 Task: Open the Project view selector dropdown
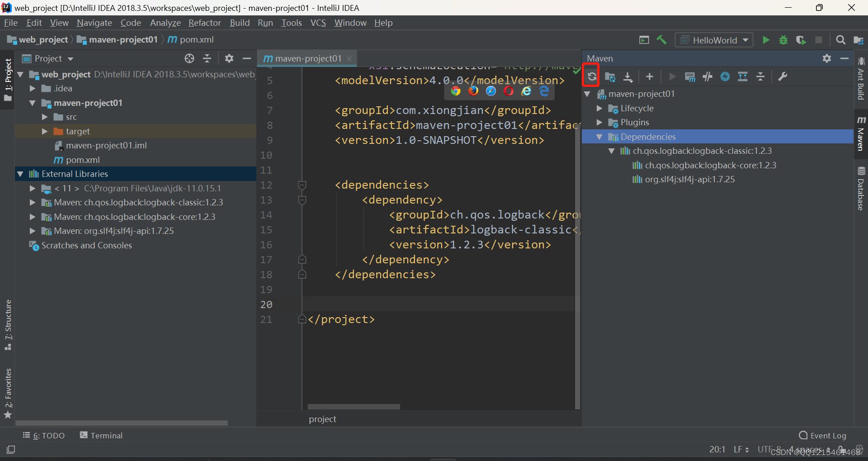coord(48,58)
